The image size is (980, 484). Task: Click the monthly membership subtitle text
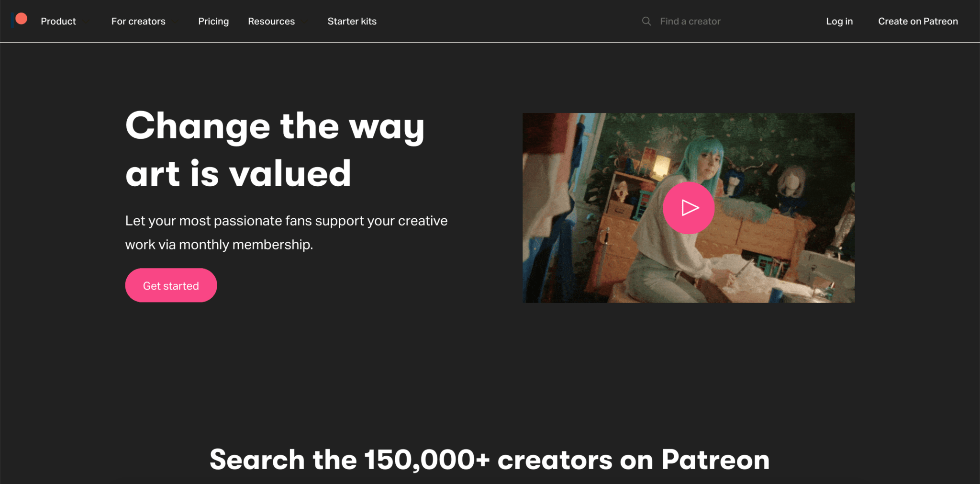(286, 232)
